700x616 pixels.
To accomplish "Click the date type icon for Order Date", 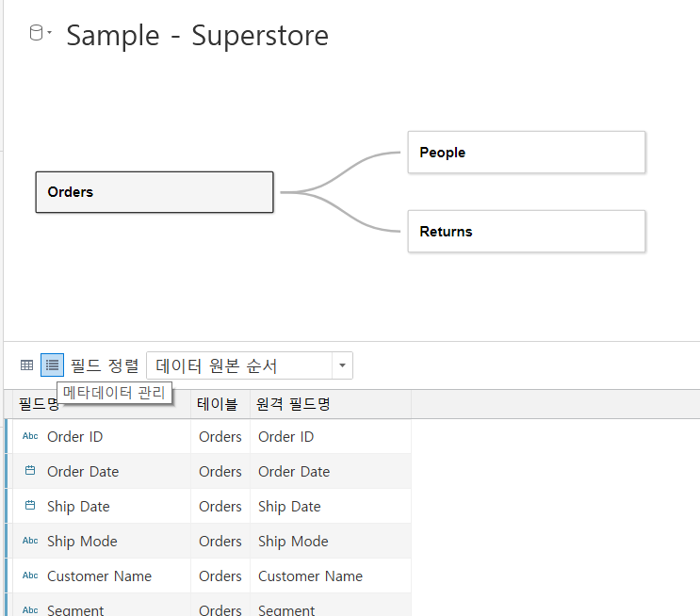I will pyautogui.click(x=30, y=471).
